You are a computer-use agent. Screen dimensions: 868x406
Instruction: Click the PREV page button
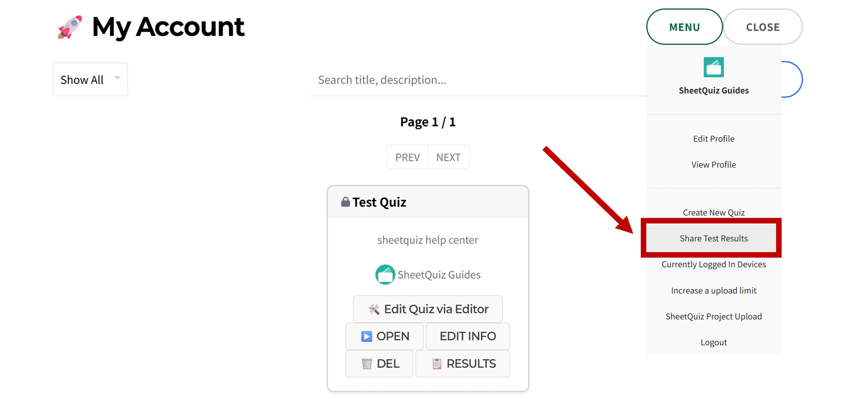tap(407, 157)
